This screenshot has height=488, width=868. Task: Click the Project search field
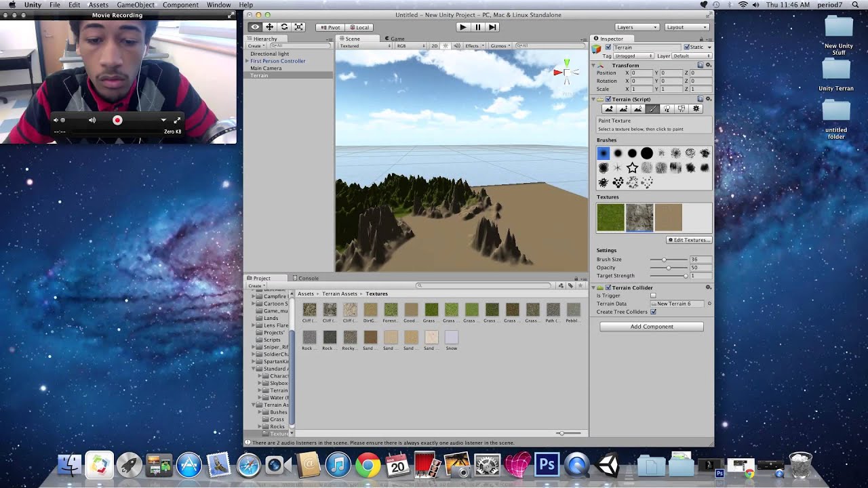485,286
